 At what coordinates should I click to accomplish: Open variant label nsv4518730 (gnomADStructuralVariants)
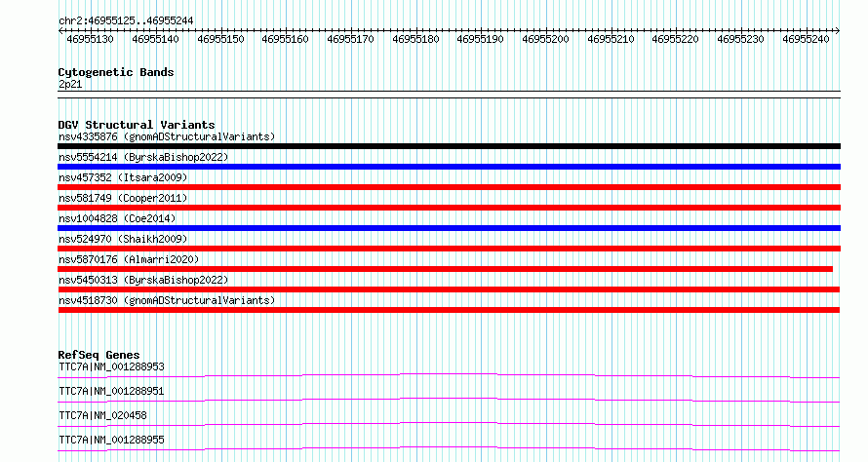tap(167, 300)
